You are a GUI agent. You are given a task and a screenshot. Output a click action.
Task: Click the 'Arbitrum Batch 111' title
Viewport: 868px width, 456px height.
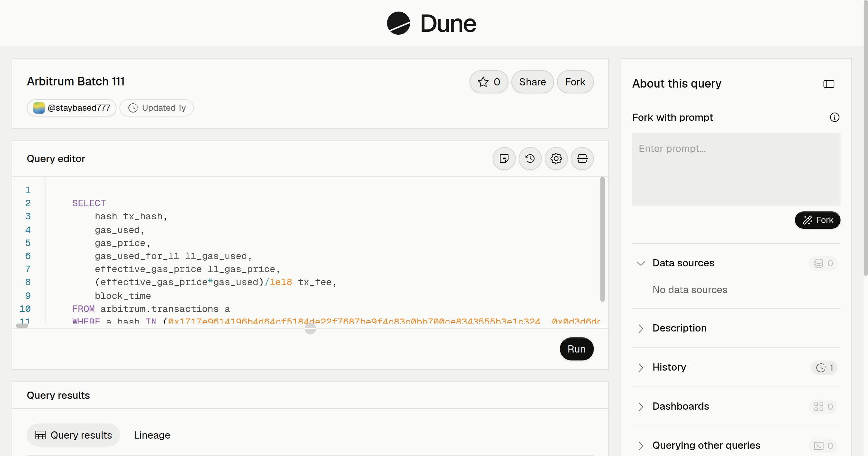point(76,81)
